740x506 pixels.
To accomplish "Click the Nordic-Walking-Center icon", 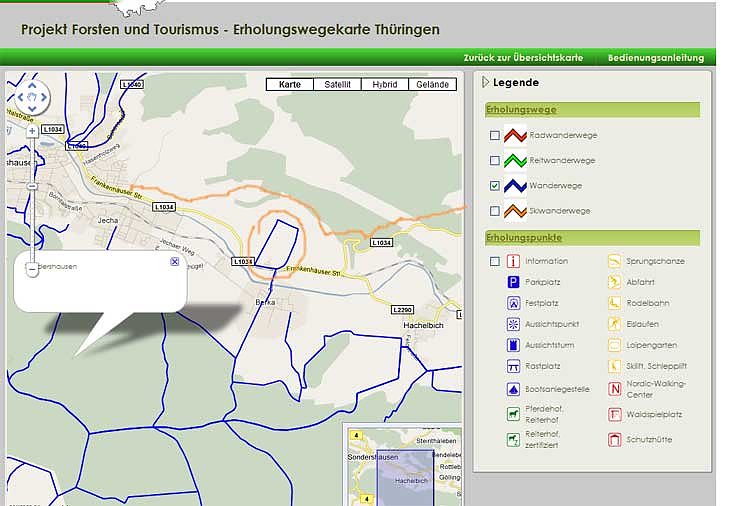I will (x=615, y=389).
